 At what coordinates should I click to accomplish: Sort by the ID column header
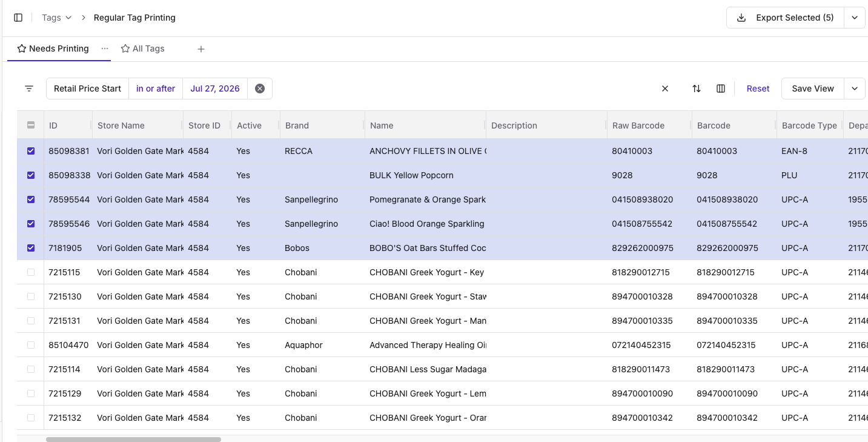(68, 126)
